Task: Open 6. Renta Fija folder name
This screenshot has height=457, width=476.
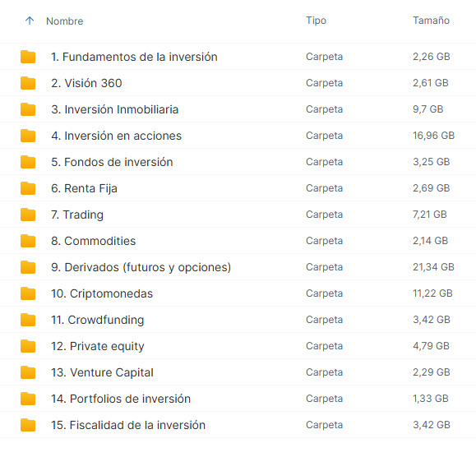Action: point(84,188)
